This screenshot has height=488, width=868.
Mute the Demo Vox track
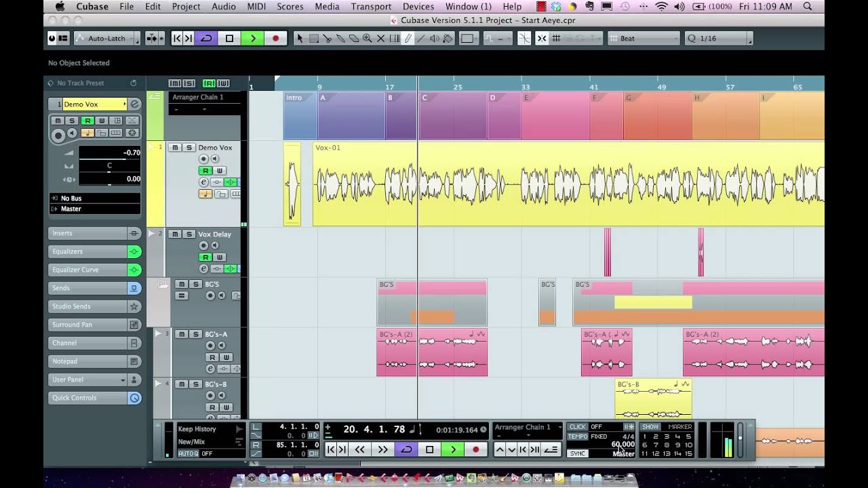[x=175, y=147]
